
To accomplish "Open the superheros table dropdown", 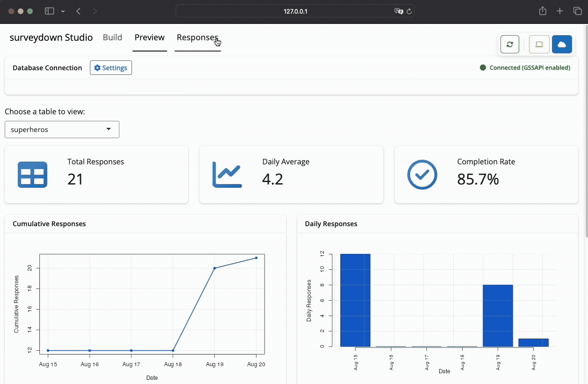I will pyautogui.click(x=62, y=130).
